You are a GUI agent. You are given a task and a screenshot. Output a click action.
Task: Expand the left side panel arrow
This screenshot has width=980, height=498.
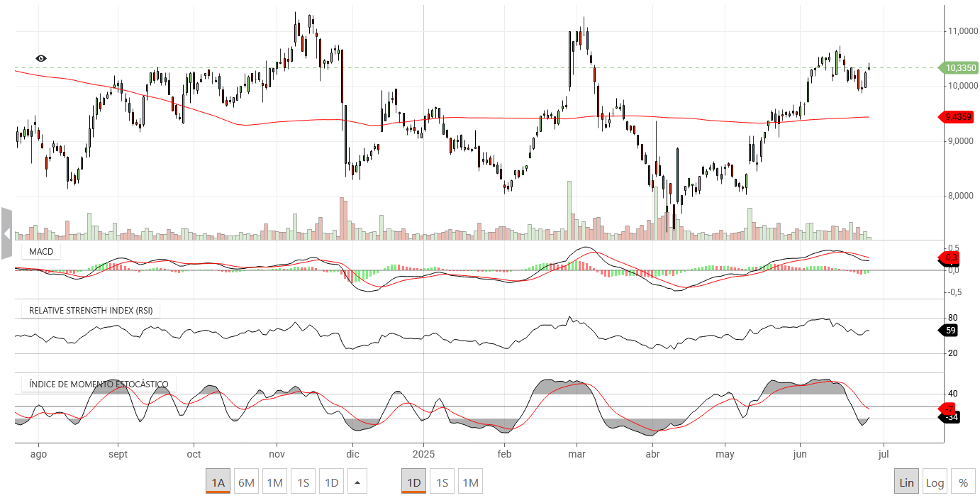tap(6, 233)
